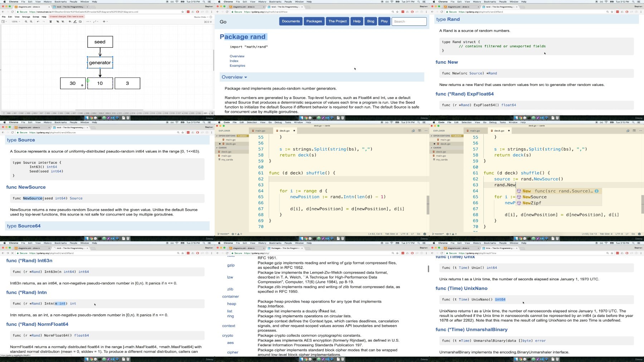Open the draw.io view panels dropdown
The height and width of the screenshot is (362, 644).
4,21
